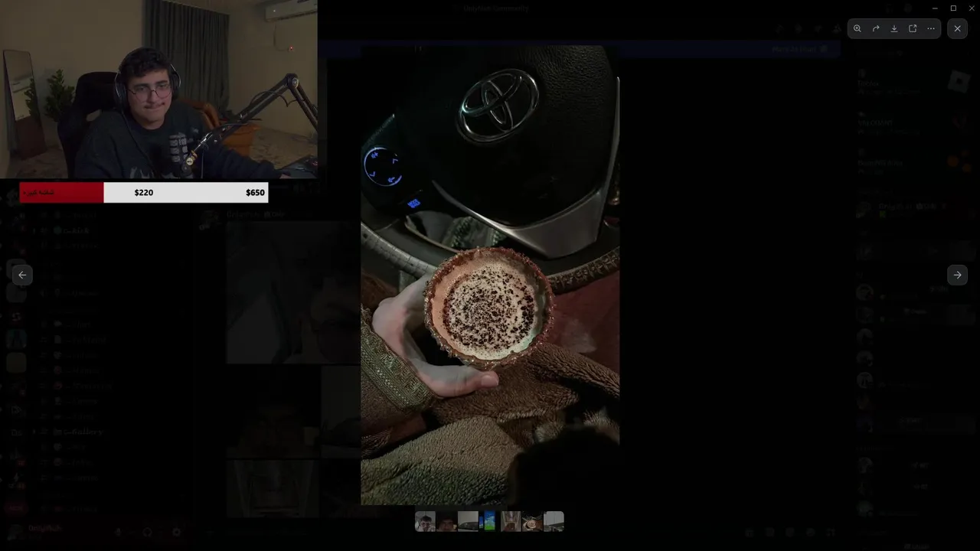The image size is (980, 551).
Task: Go to previous image with left arrow
Action: pos(22,275)
